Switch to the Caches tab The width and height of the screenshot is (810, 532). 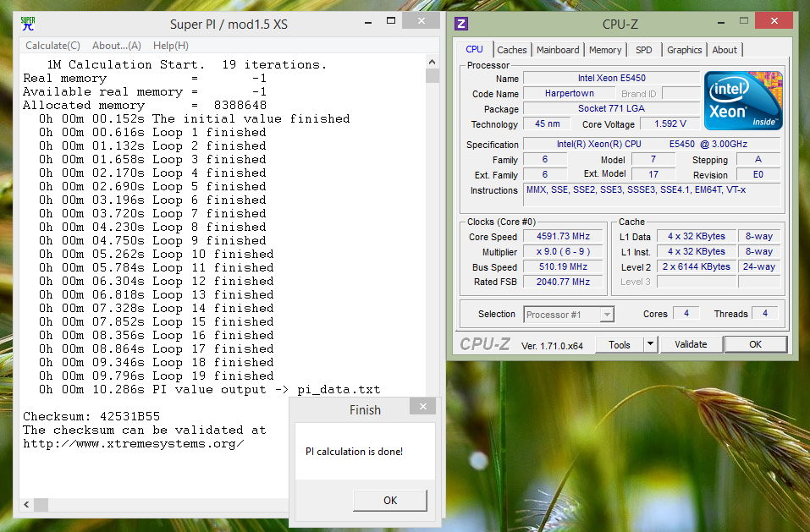[512, 50]
